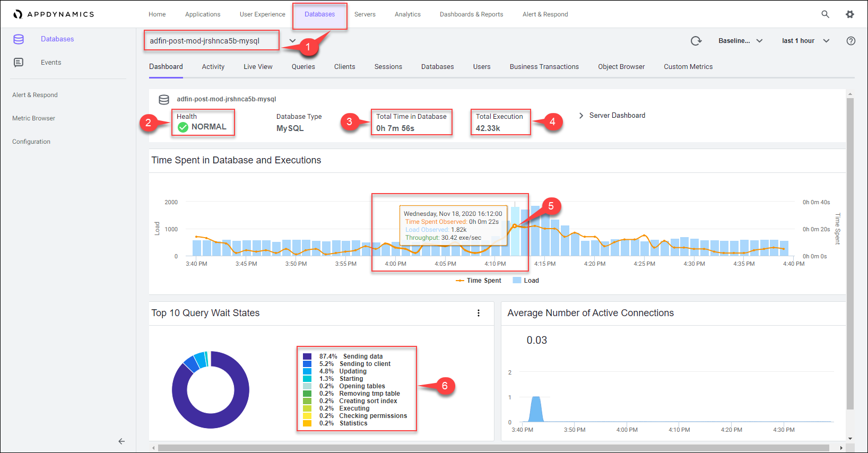
Task: Expand the Server Dashboard section
Action: pyautogui.click(x=612, y=116)
